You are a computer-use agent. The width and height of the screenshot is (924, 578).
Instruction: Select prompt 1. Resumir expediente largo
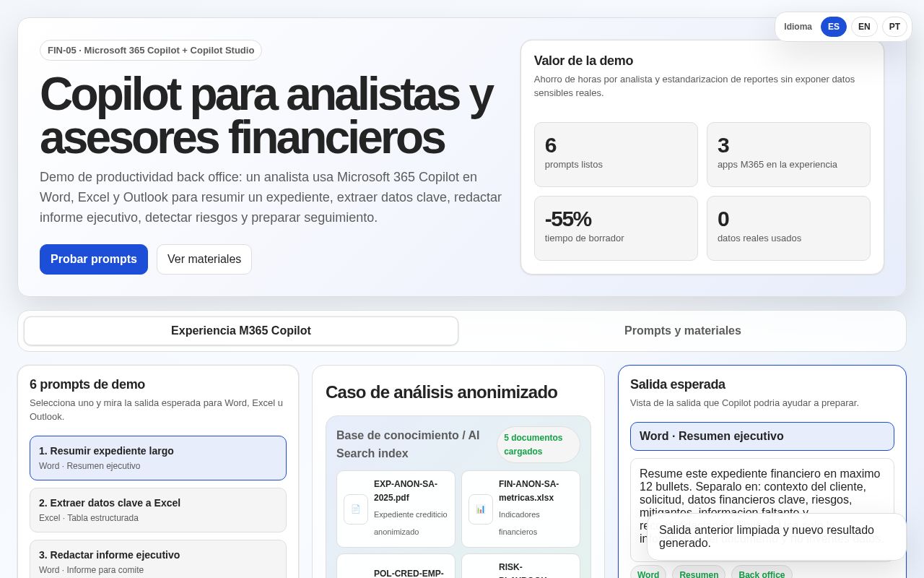(x=158, y=458)
